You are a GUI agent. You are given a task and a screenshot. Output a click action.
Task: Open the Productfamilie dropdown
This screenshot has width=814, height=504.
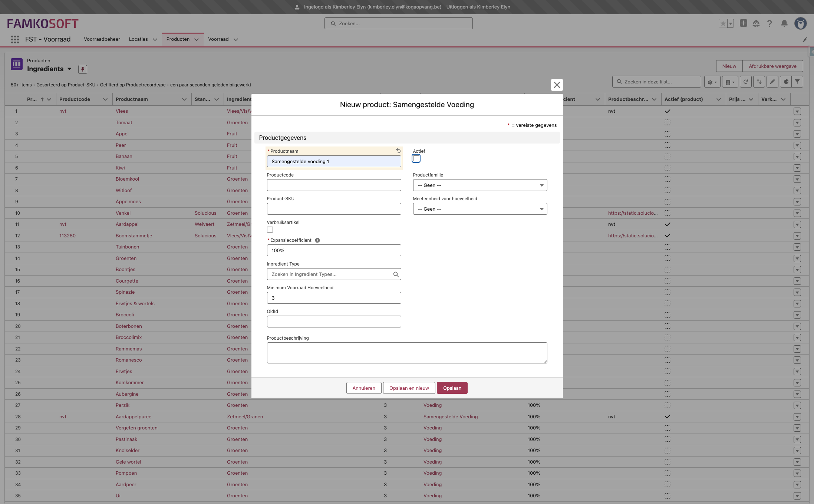click(x=479, y=185)
